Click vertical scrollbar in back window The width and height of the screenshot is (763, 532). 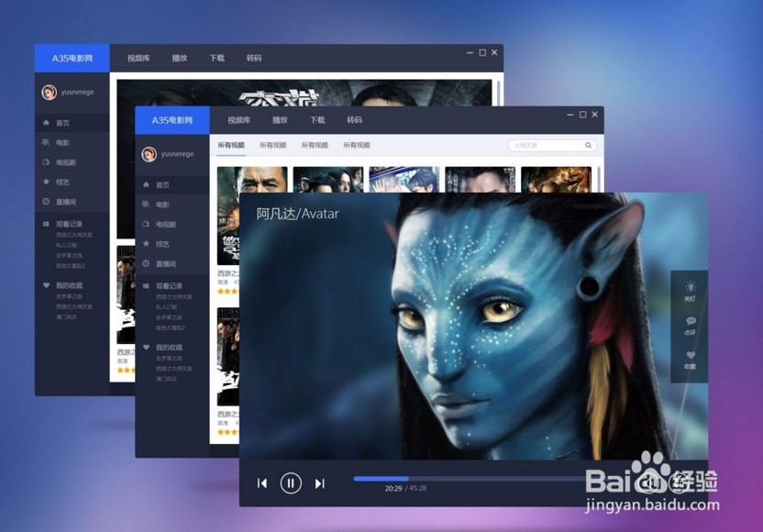(498, 93)
